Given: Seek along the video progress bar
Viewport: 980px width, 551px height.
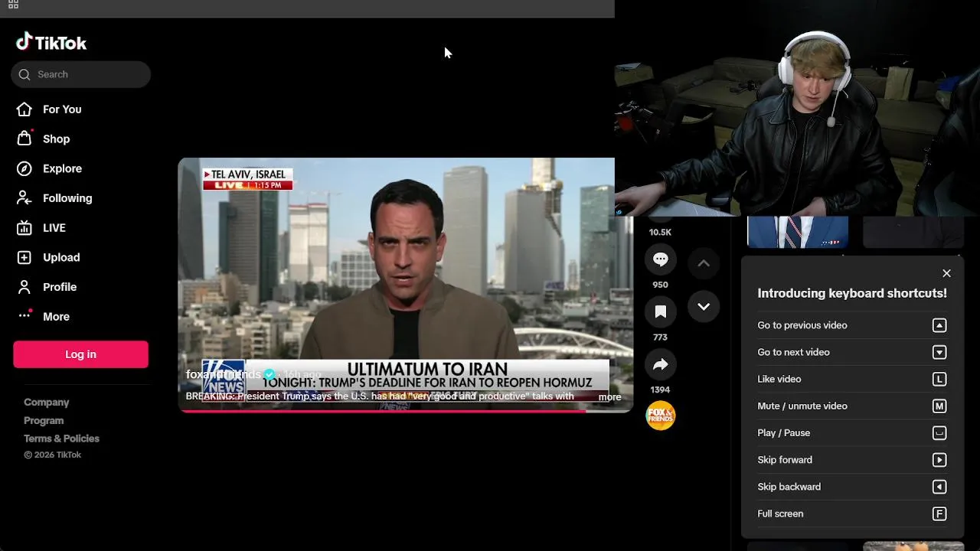Looking at the screenshot, I should tap(406, 411).
